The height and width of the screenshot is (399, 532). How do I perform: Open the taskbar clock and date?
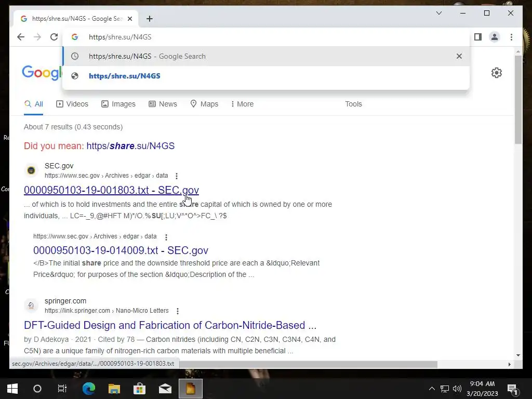[x=482, y=389]
